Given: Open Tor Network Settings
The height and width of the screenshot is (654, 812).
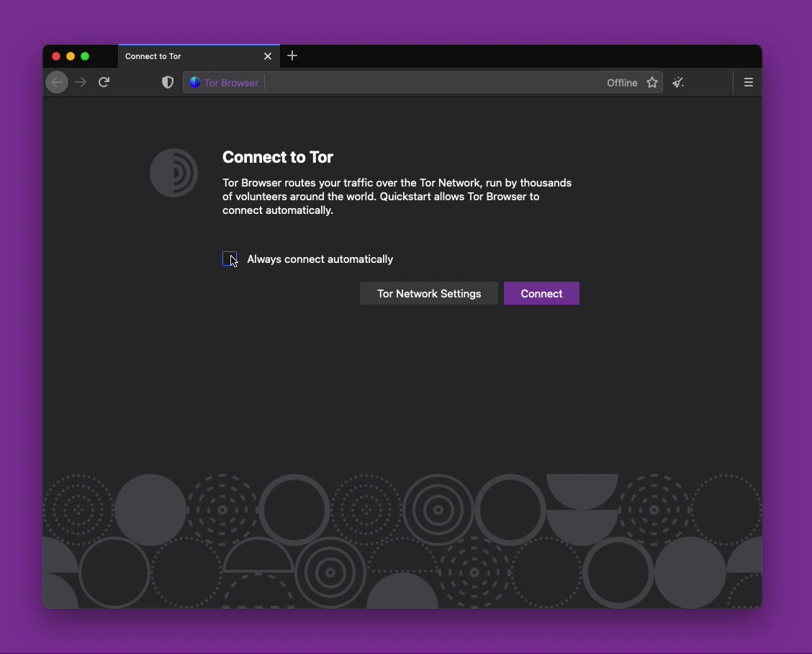Looking at the screenshot, I should 429,293.
